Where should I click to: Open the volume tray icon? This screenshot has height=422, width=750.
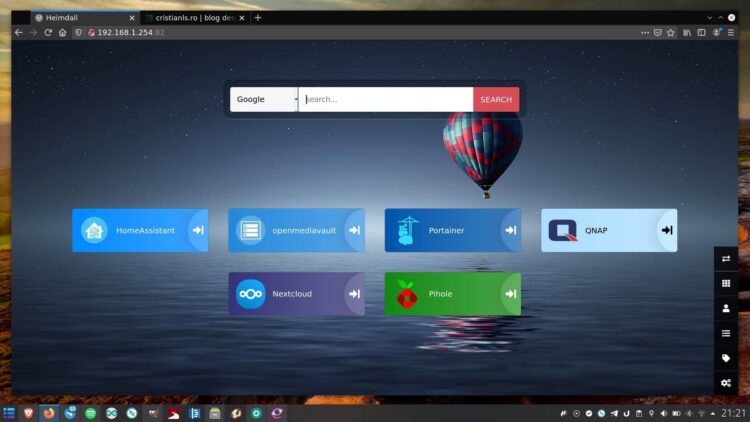pyautogui.click(x=663, y=413)
